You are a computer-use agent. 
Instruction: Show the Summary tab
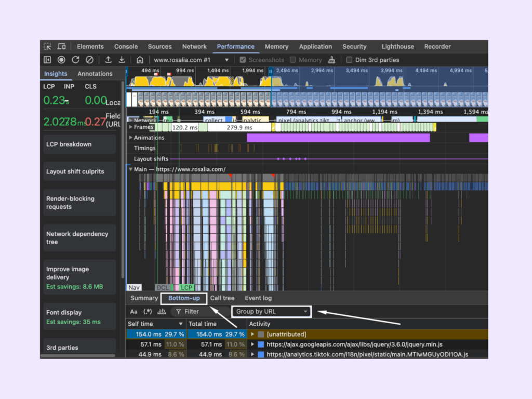[x=144, y=298]
